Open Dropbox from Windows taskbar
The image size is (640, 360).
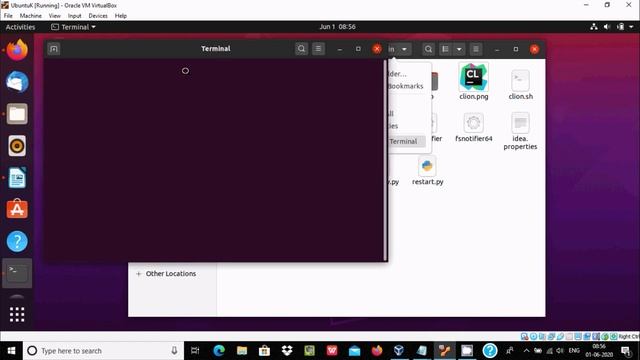click(287, 351)
